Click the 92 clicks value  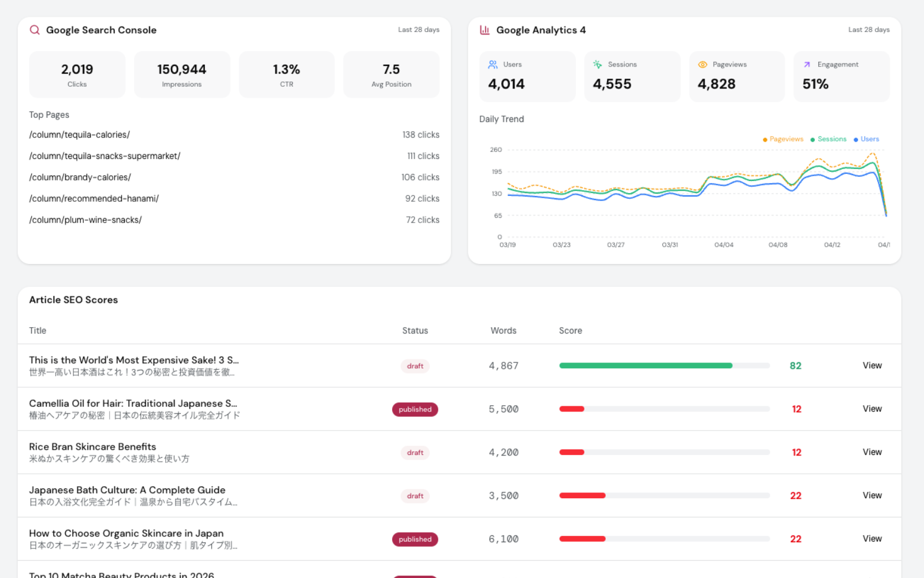(x=422, y=199)
